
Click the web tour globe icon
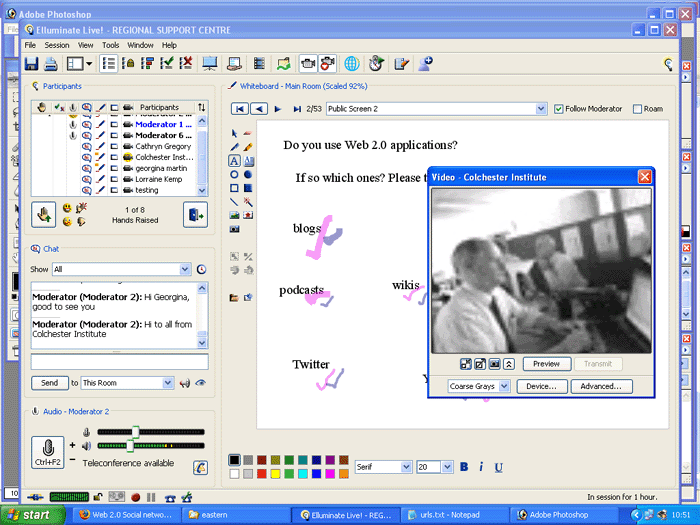[x=352, y=64]
